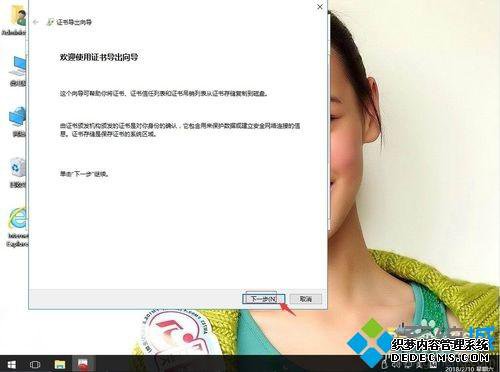The image size is (500, 372).
Task: Click the taskbar date 2018/2/10
Action: click(460, 369)
